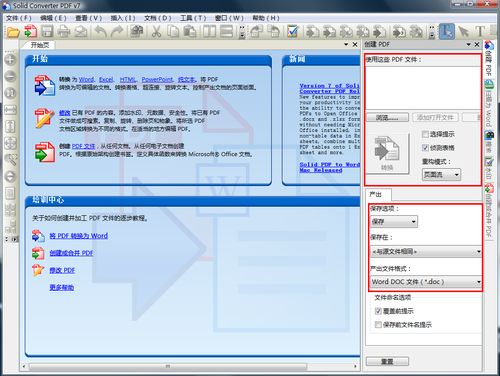This screenshot has width=500, height=376.
Task: Toggle the 选择提示 checkbox
Action: click(425, 134)
